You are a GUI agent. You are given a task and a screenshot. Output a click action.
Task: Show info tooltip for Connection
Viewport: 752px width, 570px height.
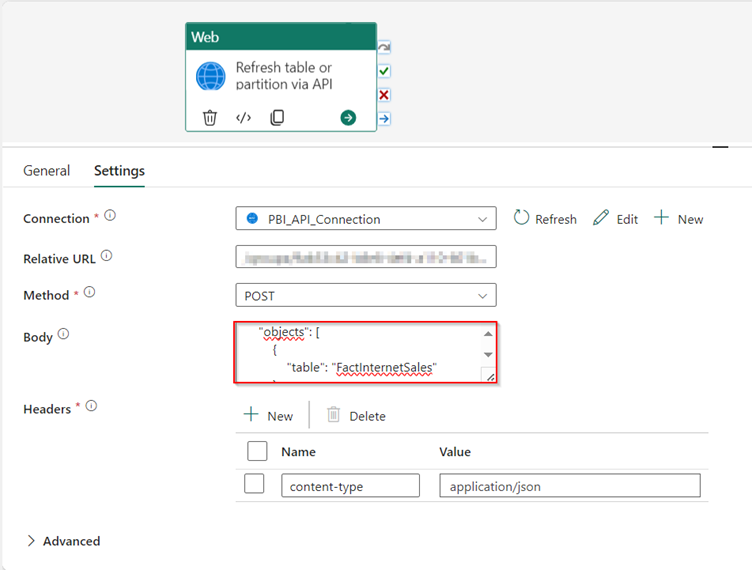(110, 216)
